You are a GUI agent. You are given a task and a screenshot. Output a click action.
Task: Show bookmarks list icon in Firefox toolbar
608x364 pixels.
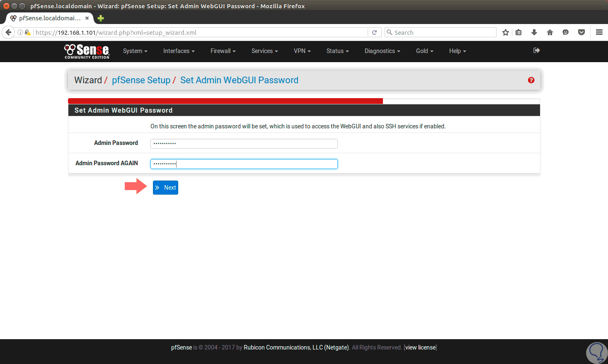coord(518,32)
